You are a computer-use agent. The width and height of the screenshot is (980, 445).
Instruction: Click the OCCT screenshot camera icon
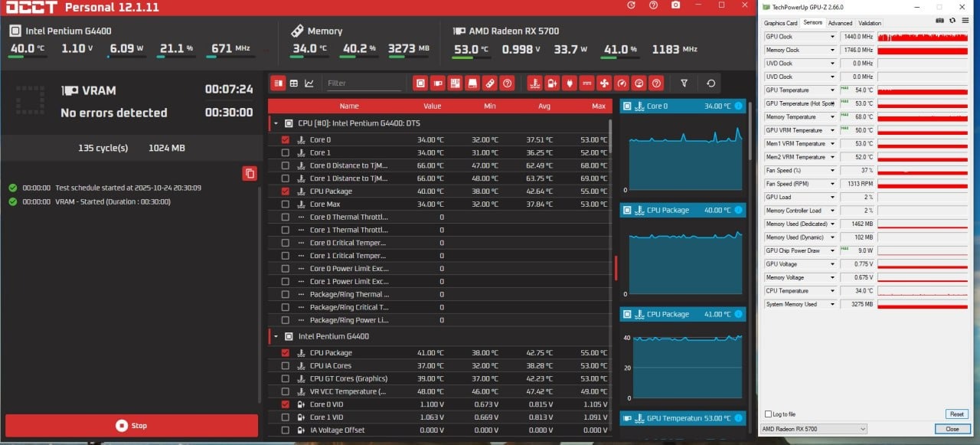[675, 5]
